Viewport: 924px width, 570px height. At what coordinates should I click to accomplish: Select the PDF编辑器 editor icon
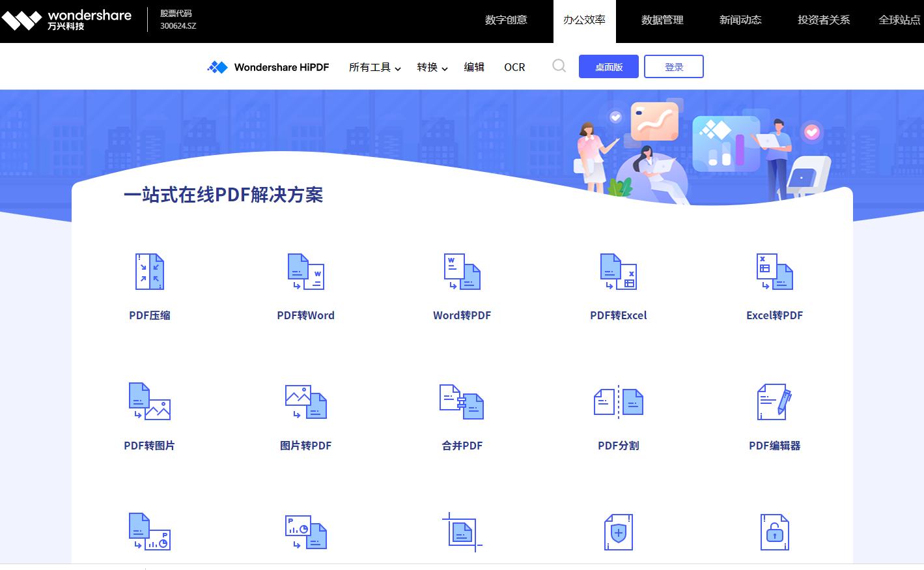pyautogui.click(x=774, y=402)
